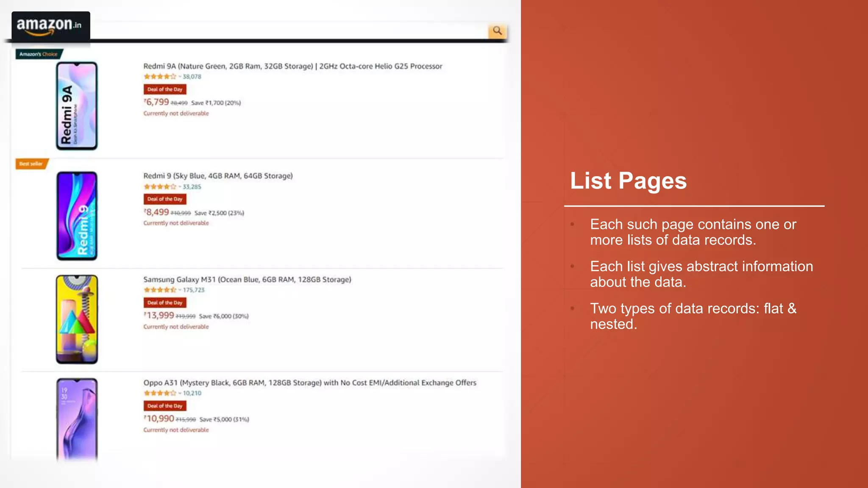Click Currently not deliverable under Redmi 9A
The height and width of the screenshot is (488, 868).
coord(176,114)
